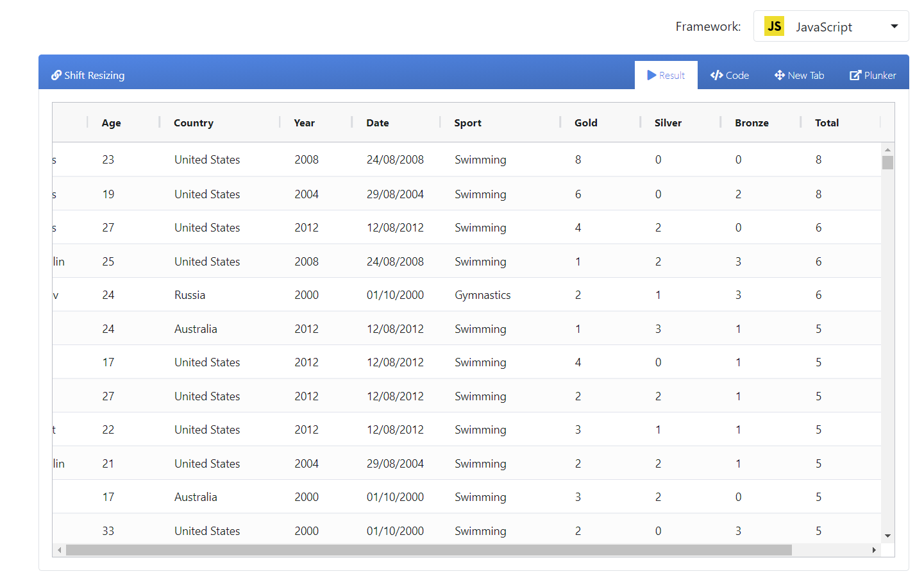Sort by the Age column header

coord(112,123)
